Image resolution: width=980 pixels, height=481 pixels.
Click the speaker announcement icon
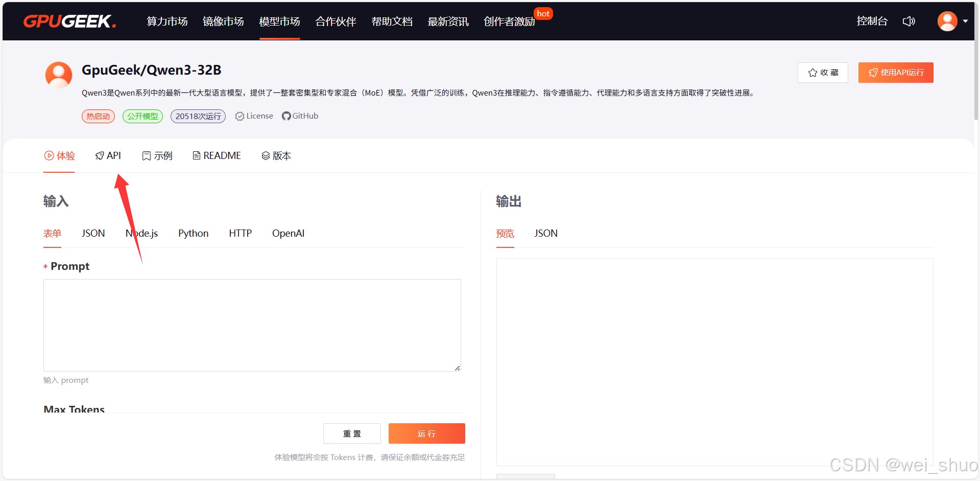(x=909, y=21)
